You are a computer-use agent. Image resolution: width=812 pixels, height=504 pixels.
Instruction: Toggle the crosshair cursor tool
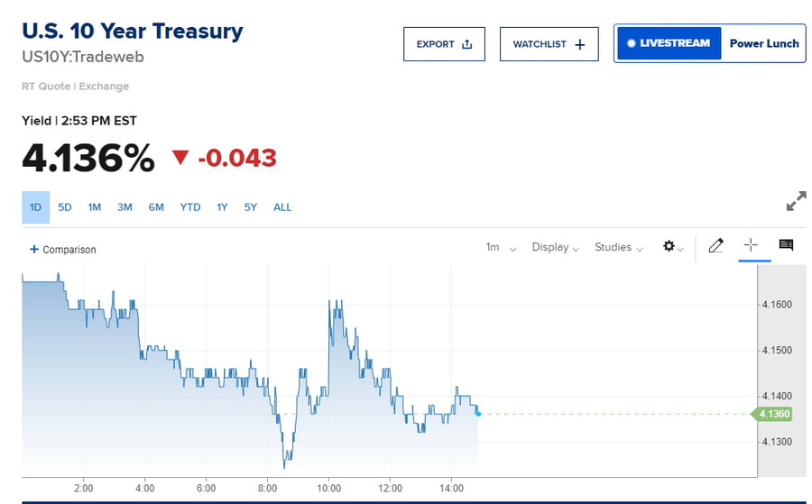pyautogui.click(x=751, y=245)
